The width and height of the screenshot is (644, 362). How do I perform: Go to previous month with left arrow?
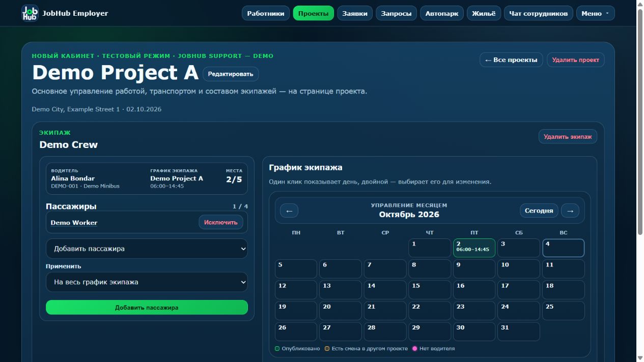[x=289, y=210]
